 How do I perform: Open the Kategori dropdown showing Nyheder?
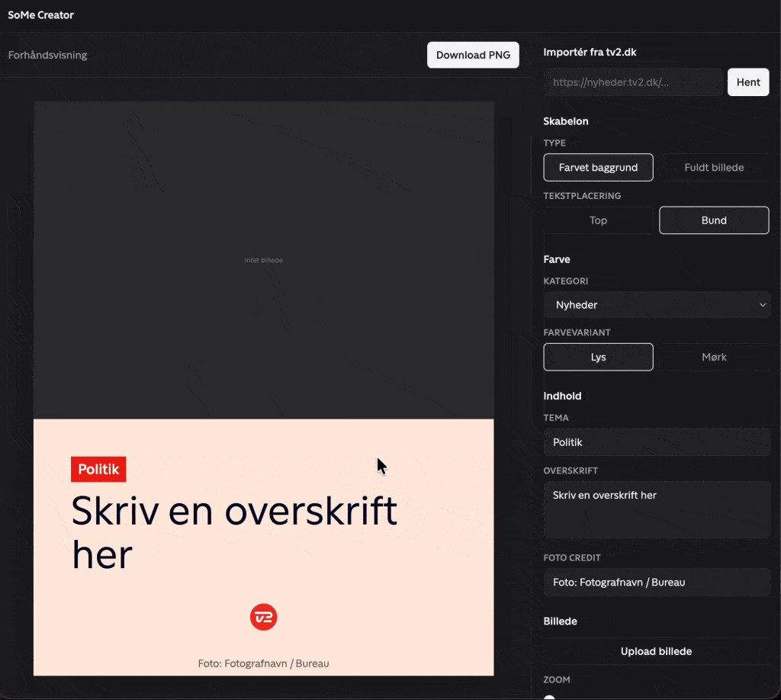(657, 305)
